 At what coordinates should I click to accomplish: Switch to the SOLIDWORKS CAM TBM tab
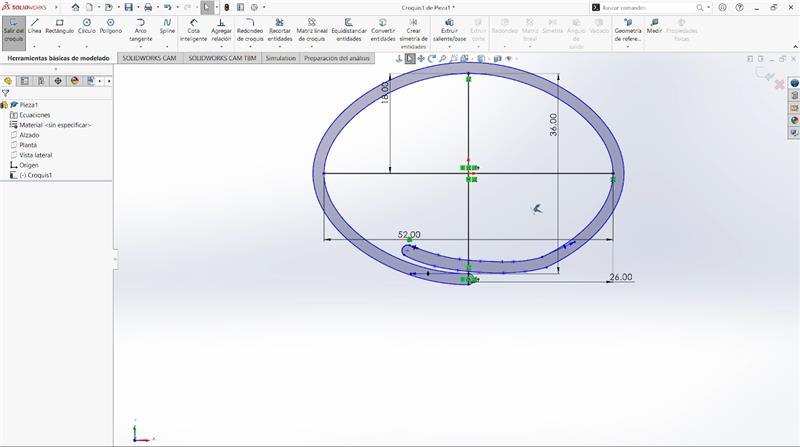tap(222, 58)
